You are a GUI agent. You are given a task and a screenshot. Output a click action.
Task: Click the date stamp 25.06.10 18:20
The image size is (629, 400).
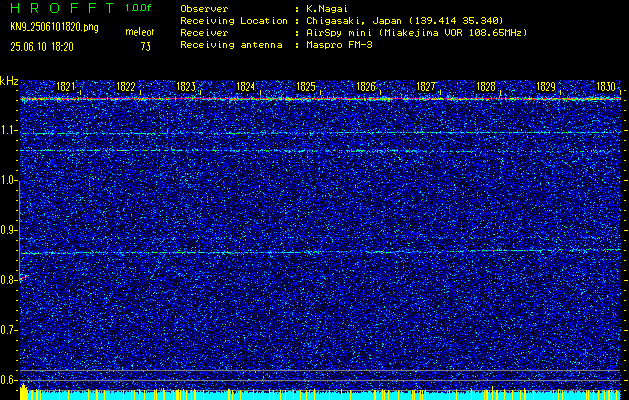[42, 47]
